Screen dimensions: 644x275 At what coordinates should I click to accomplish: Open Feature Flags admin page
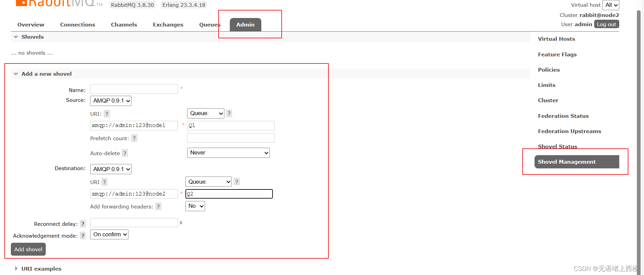[x=557, y=54]
